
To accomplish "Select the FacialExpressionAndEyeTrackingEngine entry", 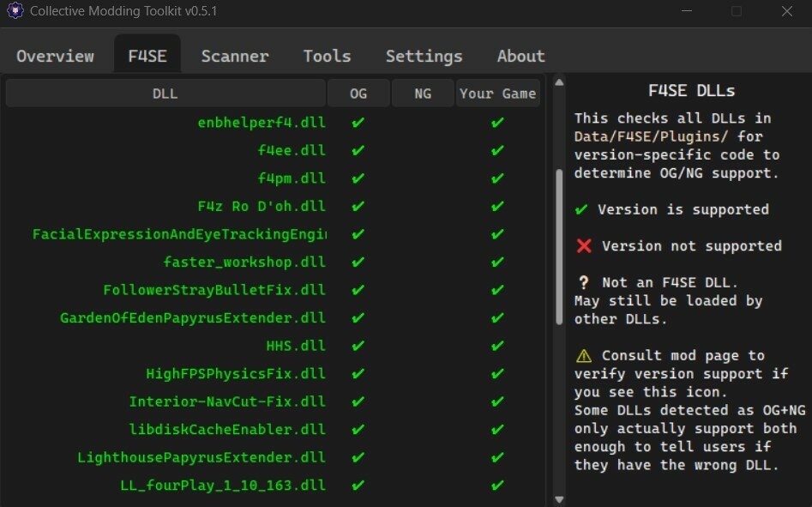I will 179,234.
